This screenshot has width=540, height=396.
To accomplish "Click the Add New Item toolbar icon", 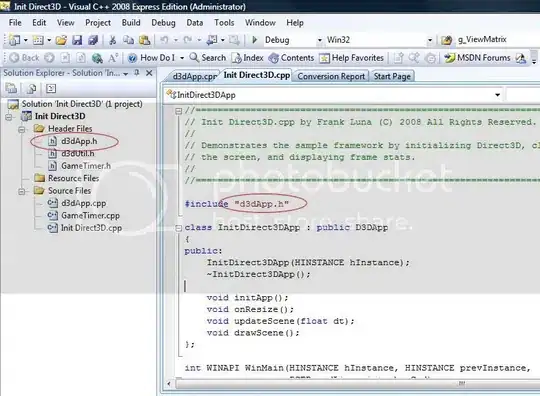I will coord(38,40).
